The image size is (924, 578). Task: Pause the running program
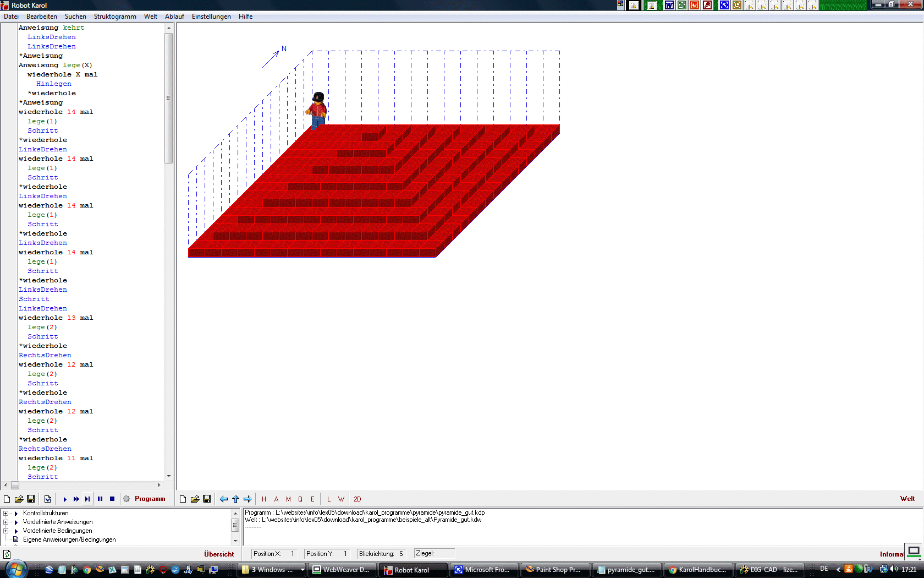pyautogui.click(x=100, y=499)
